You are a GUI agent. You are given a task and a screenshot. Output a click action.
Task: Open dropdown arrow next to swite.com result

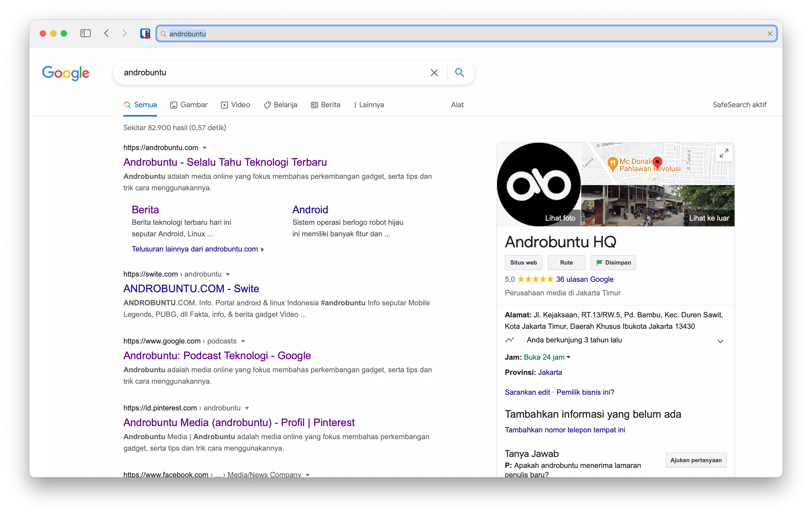tap(228, 274)
